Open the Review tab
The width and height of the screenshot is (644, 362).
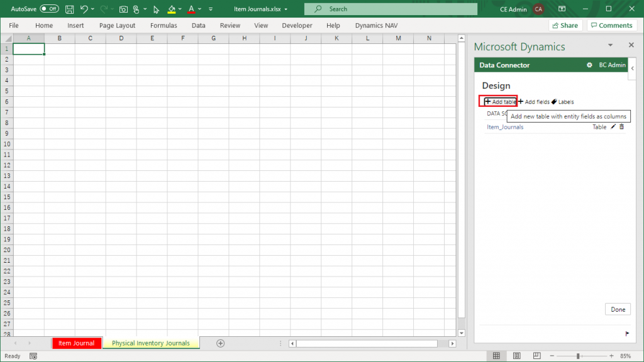tap(230, 25)
